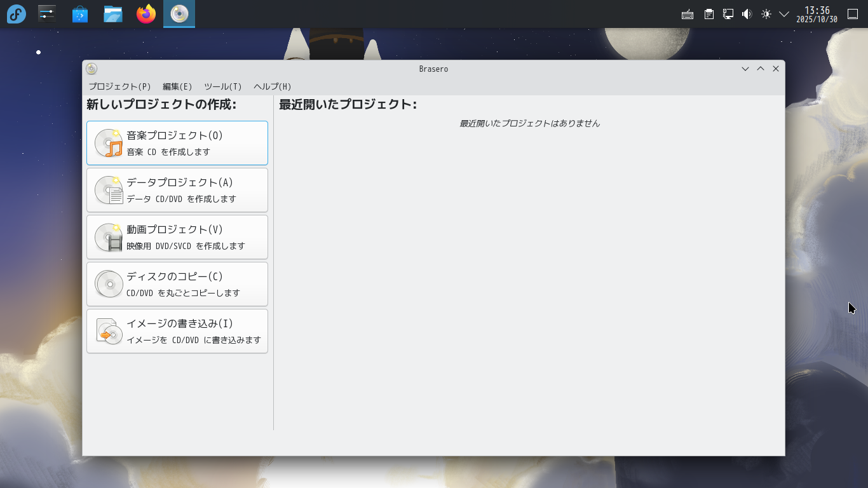868x488 pixels.
Task: Launch System Settings from the taskbar
Action: click(x=47, y=14)
